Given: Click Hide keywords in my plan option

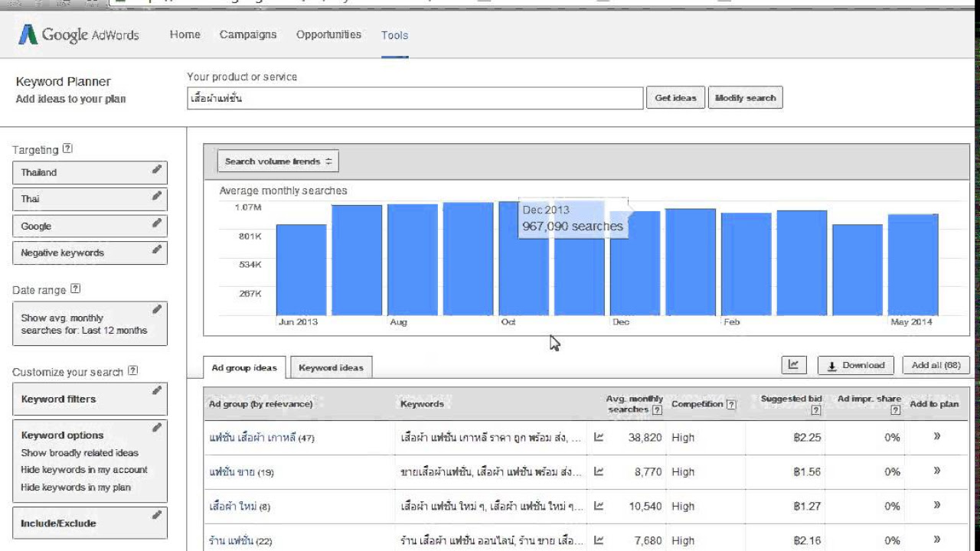Looking at the screenshot, I should [76, 487].
